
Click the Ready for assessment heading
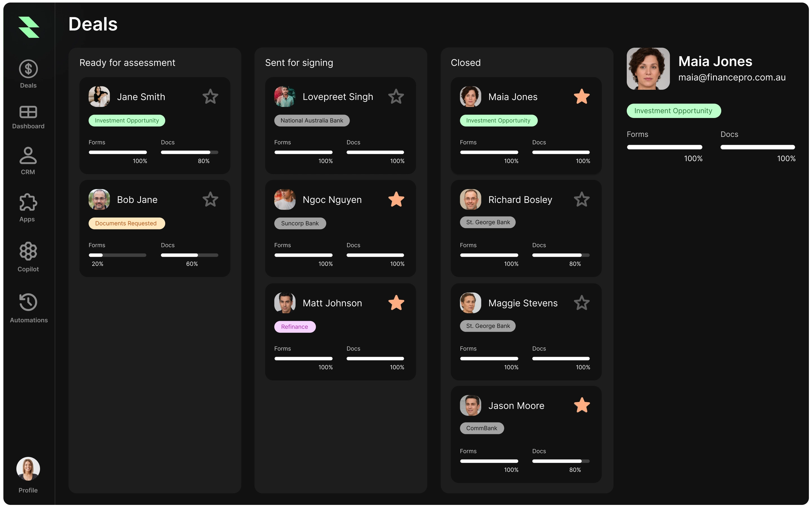coord(127,63)
